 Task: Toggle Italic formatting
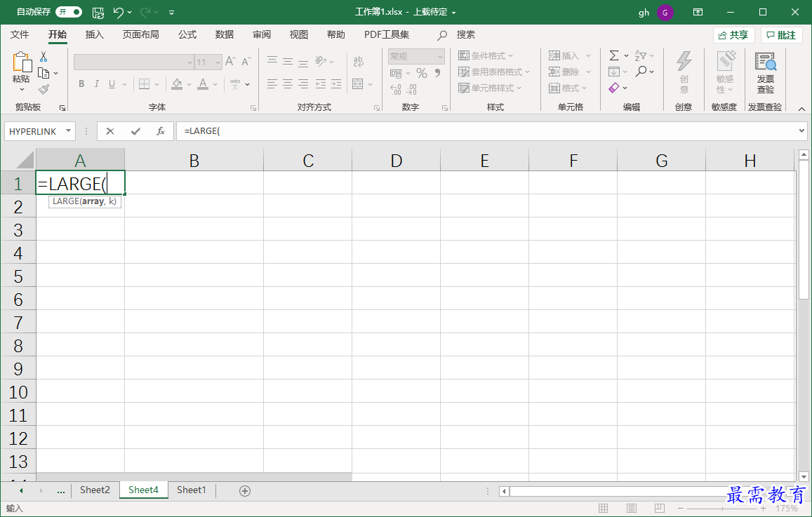[96, 84]
